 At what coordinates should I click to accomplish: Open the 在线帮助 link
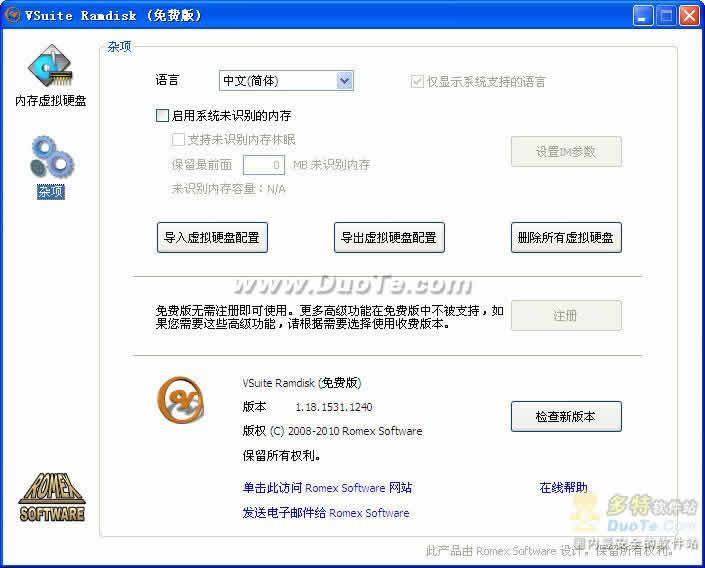click(563, 487)
